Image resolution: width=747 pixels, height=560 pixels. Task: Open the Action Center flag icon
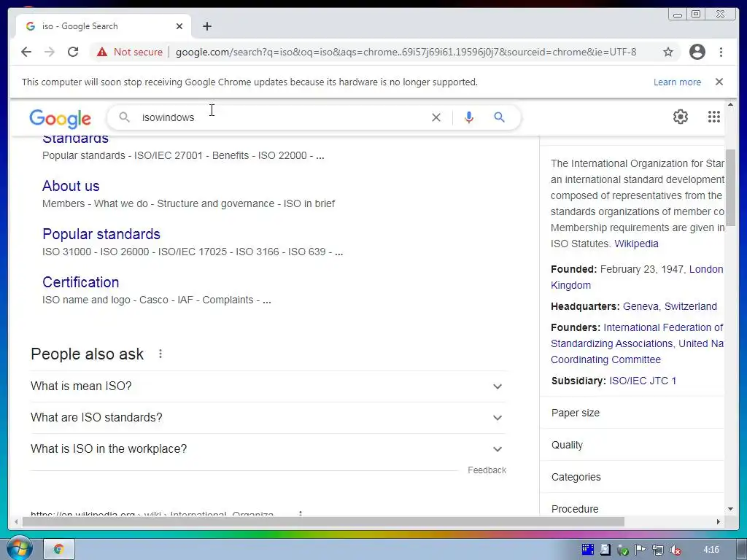pyautogui.click(x=640, y=550)
